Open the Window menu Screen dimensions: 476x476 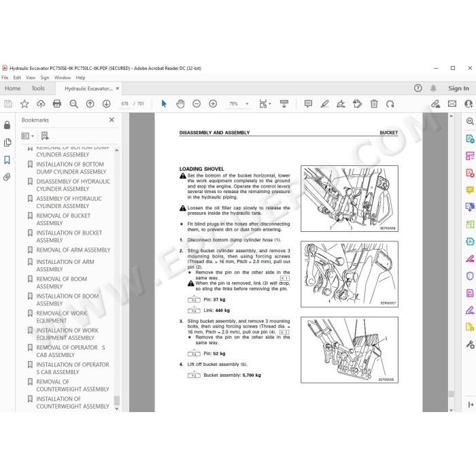[x=63, y=78]
